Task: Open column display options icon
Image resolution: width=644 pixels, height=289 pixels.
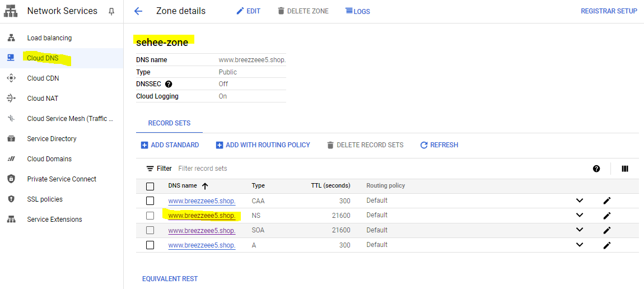Action: point(625,169)
